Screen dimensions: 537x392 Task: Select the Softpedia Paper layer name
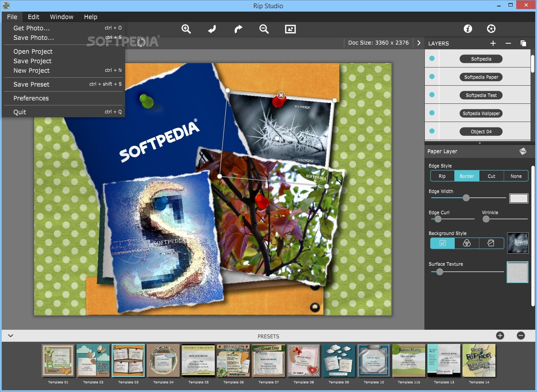[x=481, y=77]
